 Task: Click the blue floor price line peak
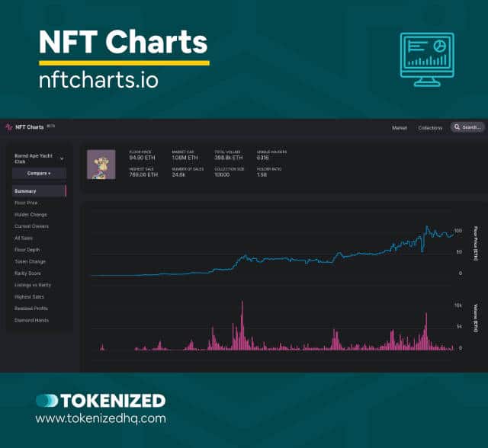(x=427, y=227)
